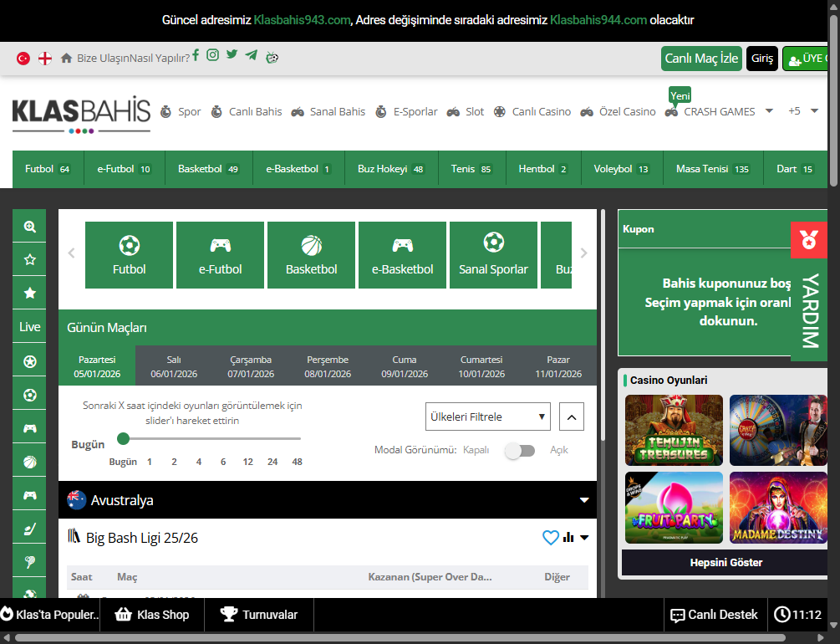Select the English flag language icon
The image size is (840, 644).
coord(45,58)
